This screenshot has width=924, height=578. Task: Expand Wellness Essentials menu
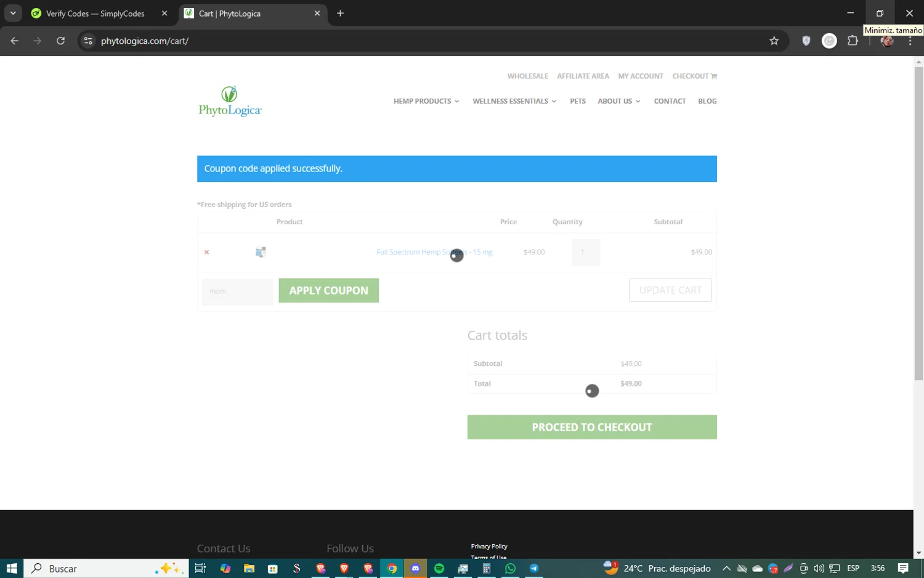click(514, 101)
